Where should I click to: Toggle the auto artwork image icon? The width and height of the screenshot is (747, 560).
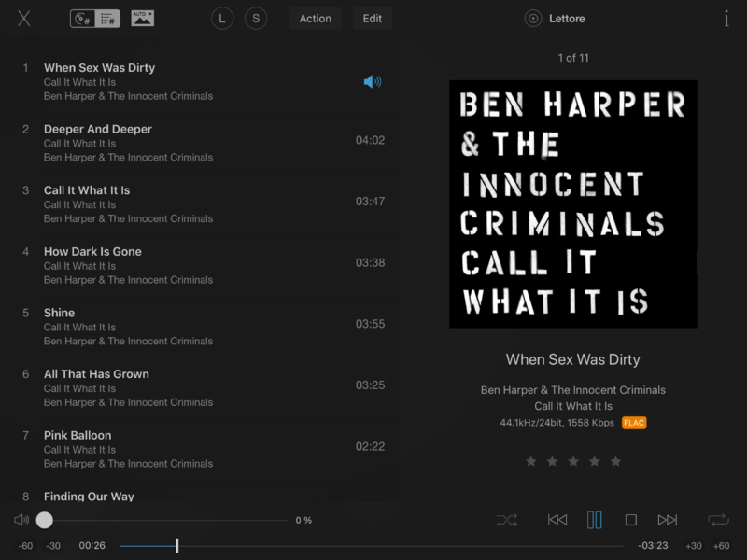(x=142, y=19)
